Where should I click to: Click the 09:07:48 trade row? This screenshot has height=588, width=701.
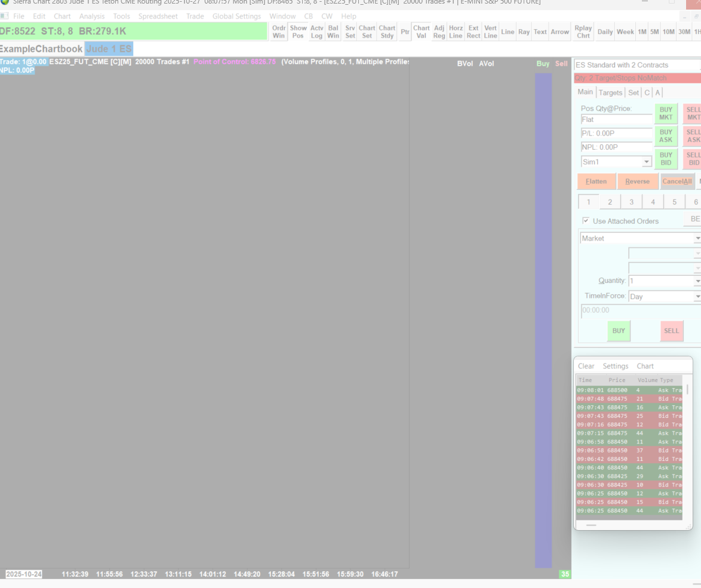point(629,399)
